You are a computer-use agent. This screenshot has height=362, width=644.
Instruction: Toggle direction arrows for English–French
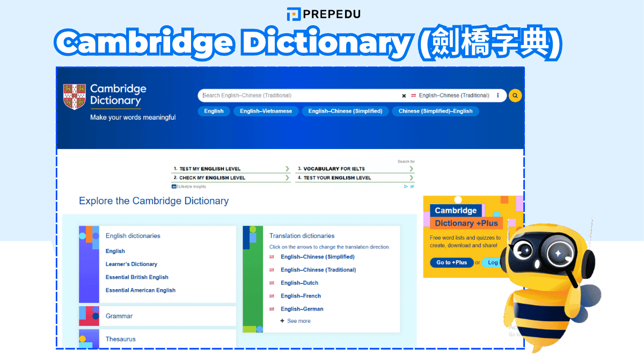(x=272, y=296)
